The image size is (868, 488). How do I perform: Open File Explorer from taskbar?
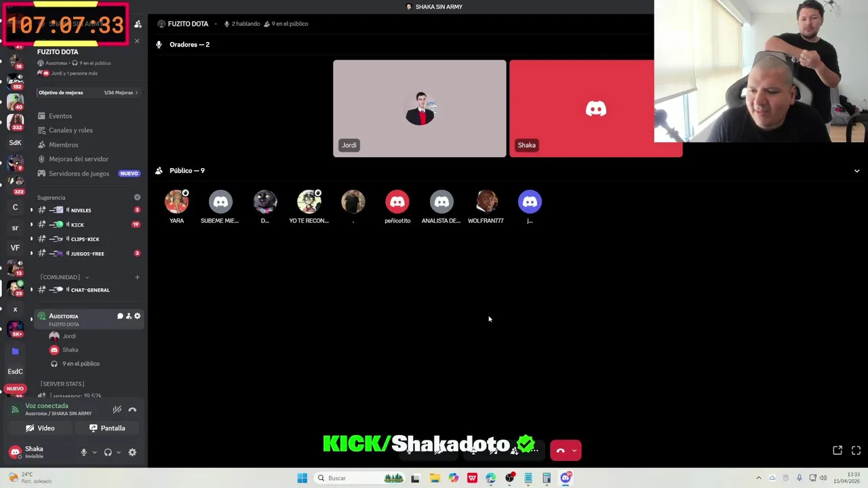(434, 478)
